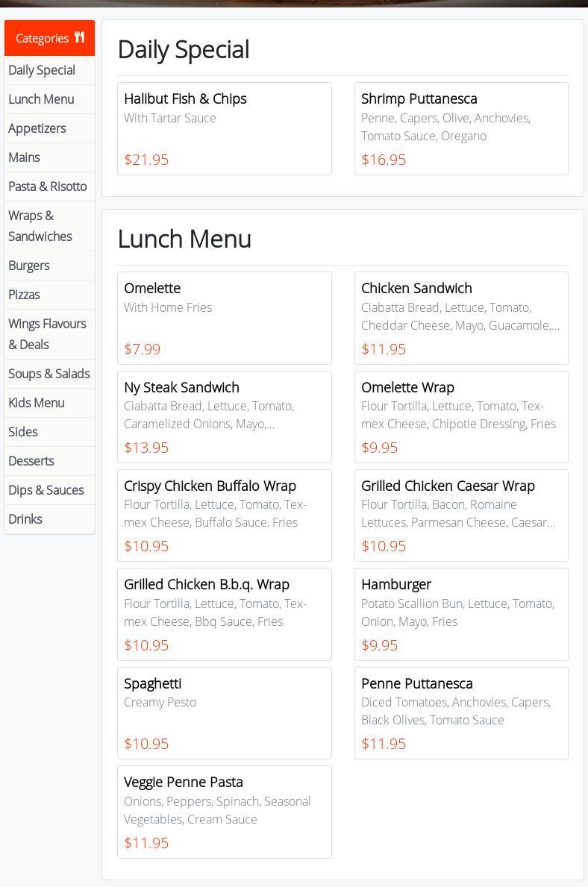
Task: Show the Soups & Salads category
Action: pos(49,373)
